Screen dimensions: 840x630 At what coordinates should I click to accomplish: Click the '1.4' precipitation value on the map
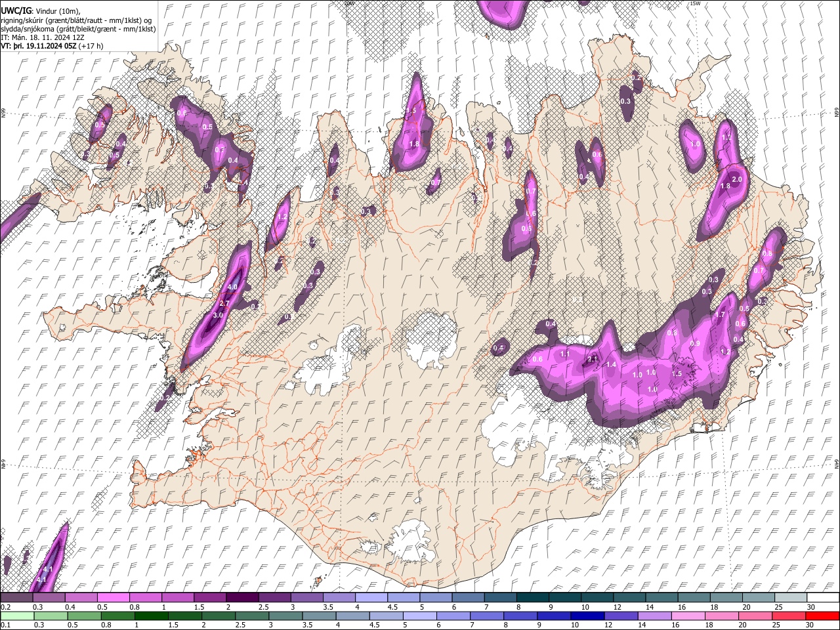611,364
